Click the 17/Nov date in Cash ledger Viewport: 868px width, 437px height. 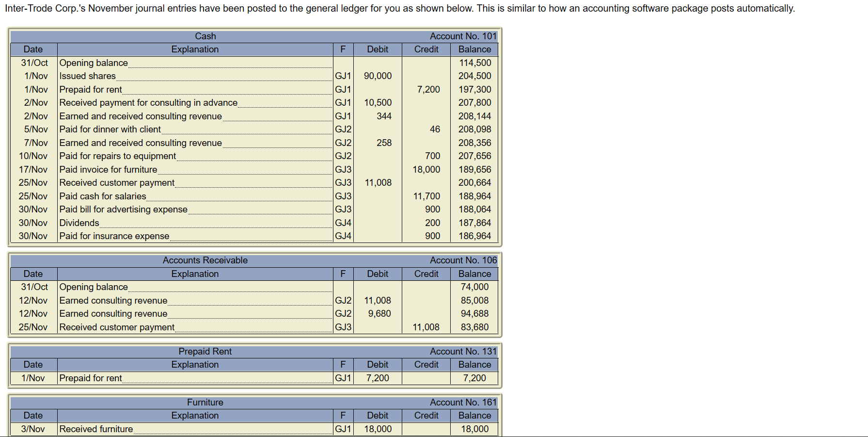(x=33, y=170)
